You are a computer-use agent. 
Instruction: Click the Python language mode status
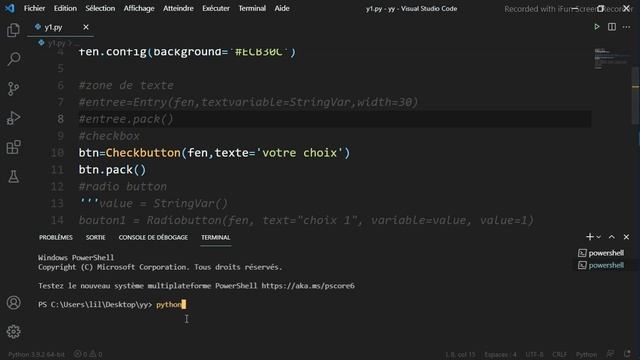(586, 354)
